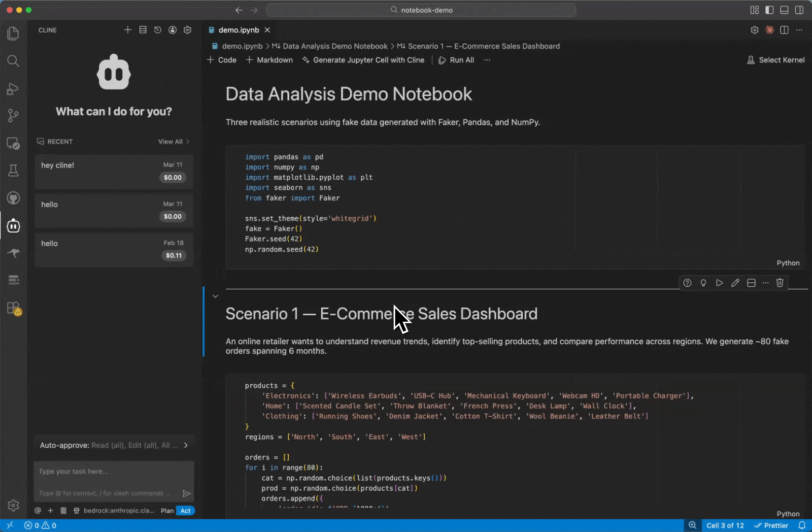Click the Cline history icon
The height and width of the screenshot is (532, 812).
pos(158,30)
